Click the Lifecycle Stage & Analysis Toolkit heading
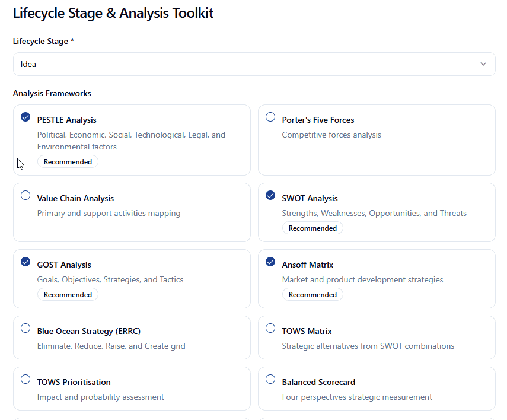This screenshot has width=507, height=420. click(x=113, y=12)
